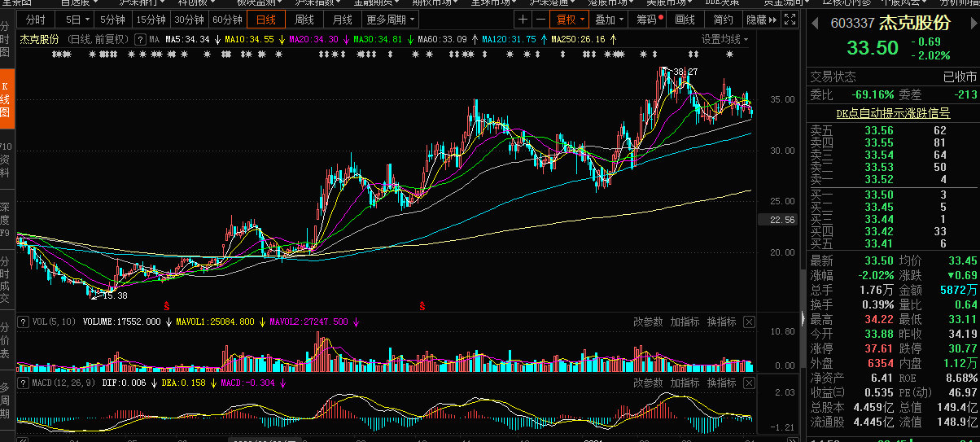Close the MACD indicator panel
Image resolution: width=980 pixels, height=442 pixels.
[x=749, y=383]
